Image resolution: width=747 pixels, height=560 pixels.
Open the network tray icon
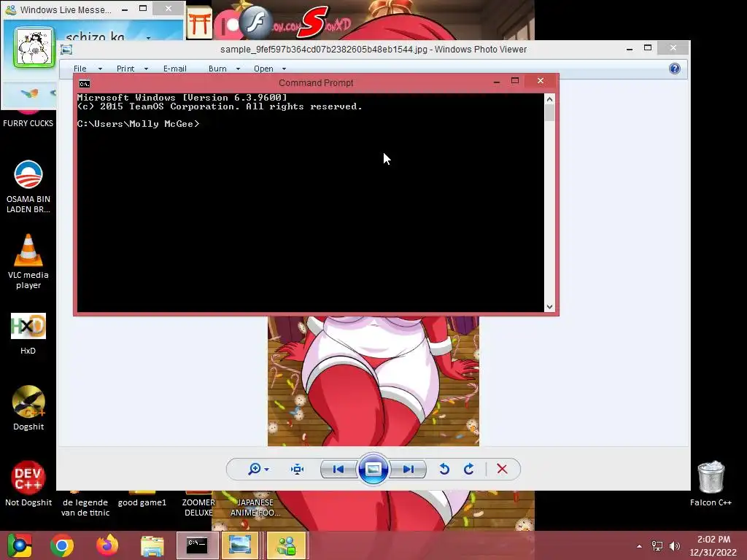pyautogui.click(x=657, y=546)
